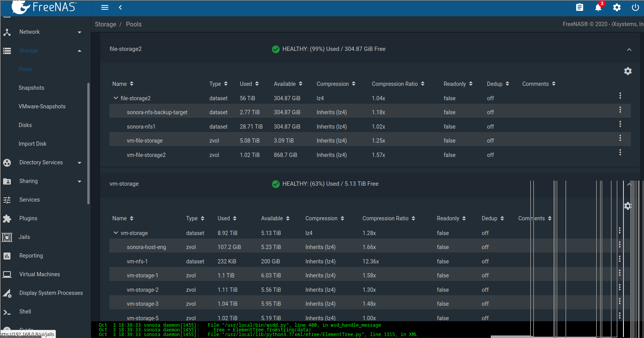Open the Virtual Machines sidebar item

point(40,274)
